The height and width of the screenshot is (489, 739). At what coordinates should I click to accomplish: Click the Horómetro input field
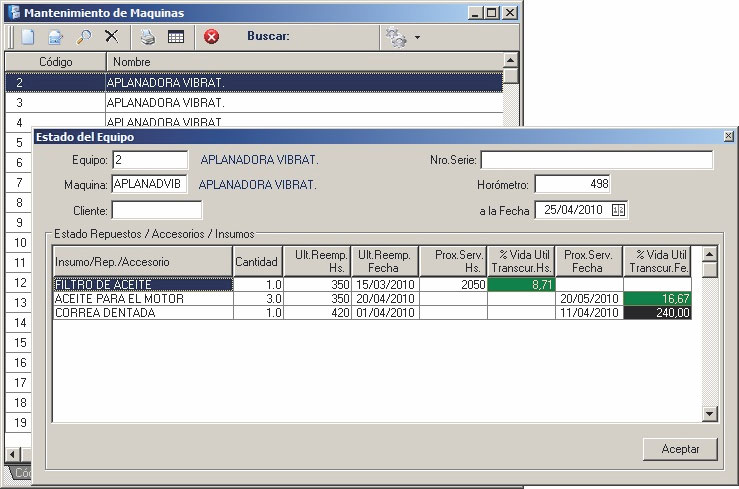572,184
